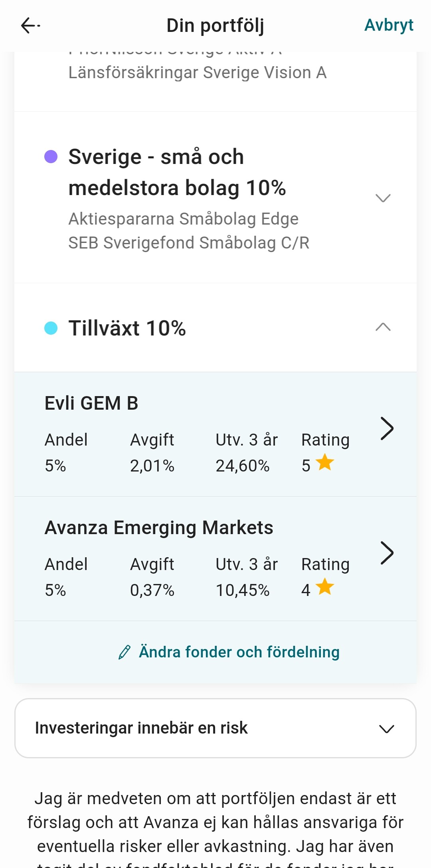This screenshot has width=431, height=868.
Task: Click the pencil edit icon
Action: [125, 652]
